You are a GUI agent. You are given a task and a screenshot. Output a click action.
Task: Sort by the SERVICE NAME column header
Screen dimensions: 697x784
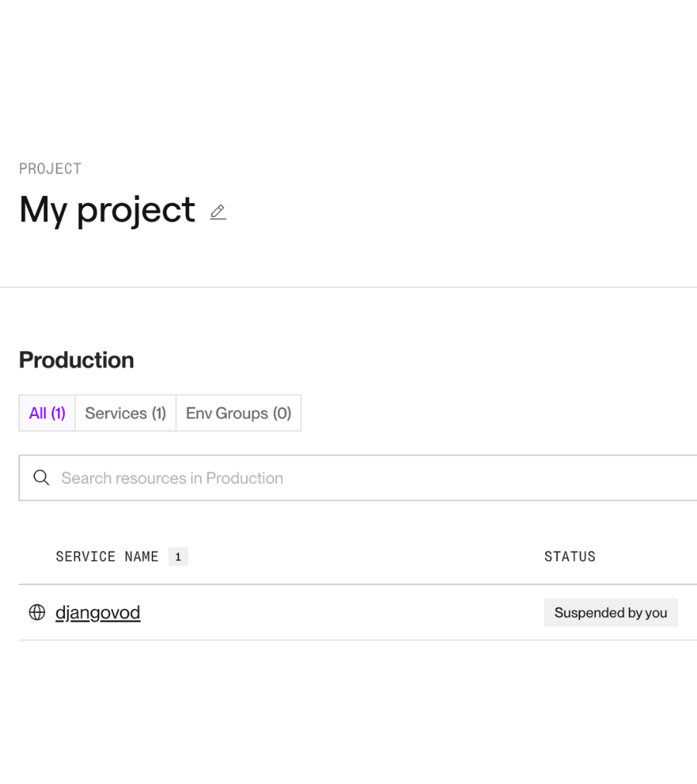click(x=107, y=556)
